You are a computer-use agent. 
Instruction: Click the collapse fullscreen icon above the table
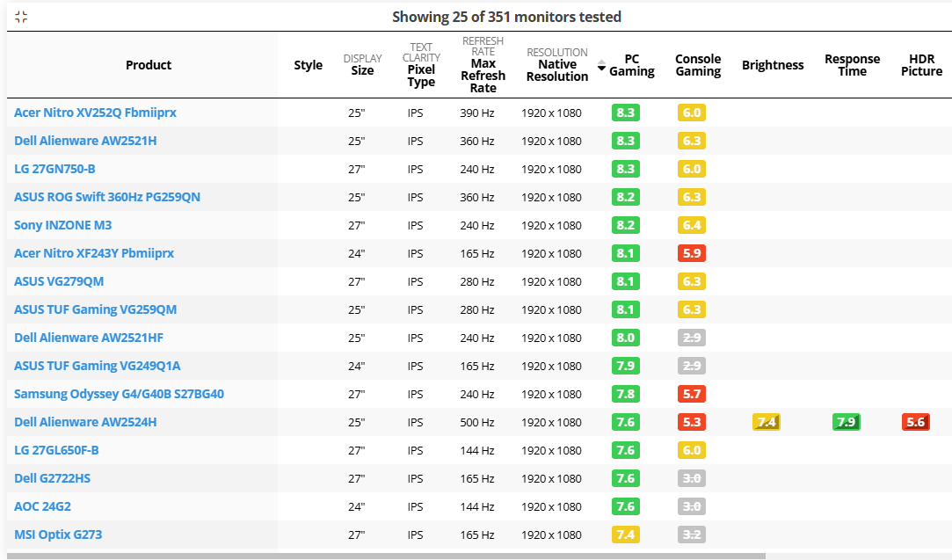click(21, 17)
